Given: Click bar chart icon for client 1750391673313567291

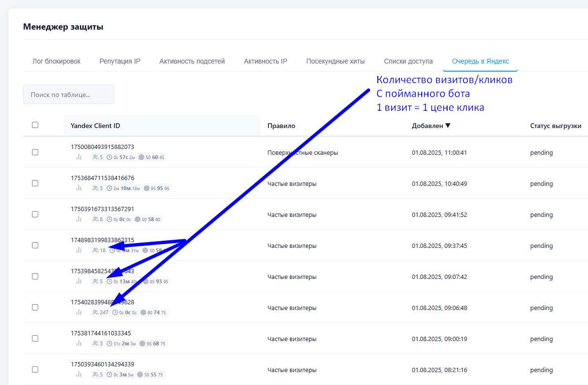Looking at the screenshot, I should [x=79, y=219].
